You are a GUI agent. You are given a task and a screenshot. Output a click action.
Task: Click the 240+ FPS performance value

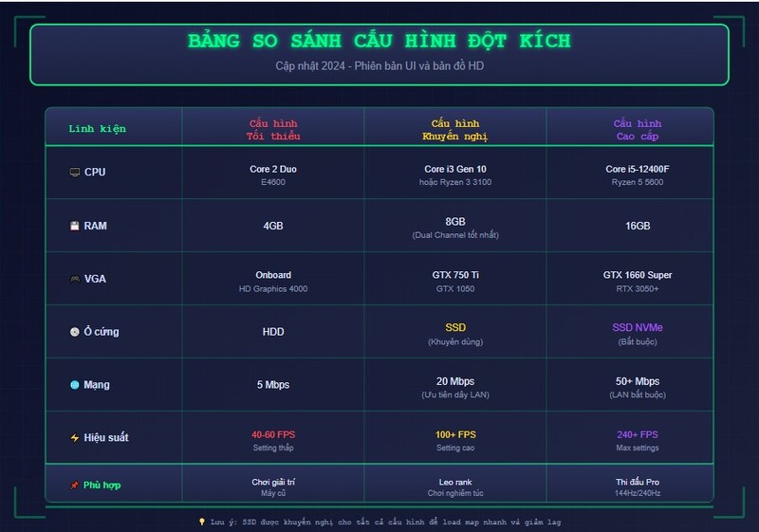637,434
